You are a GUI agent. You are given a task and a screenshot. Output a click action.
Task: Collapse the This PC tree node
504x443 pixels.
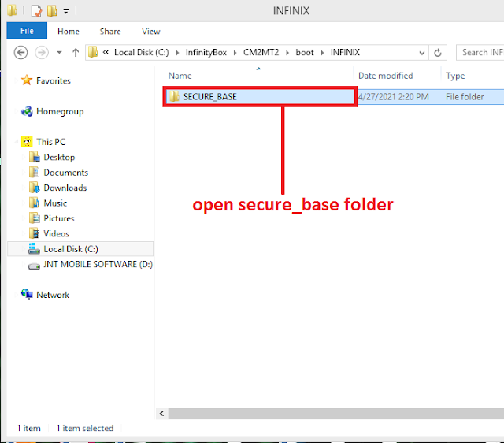16,142
